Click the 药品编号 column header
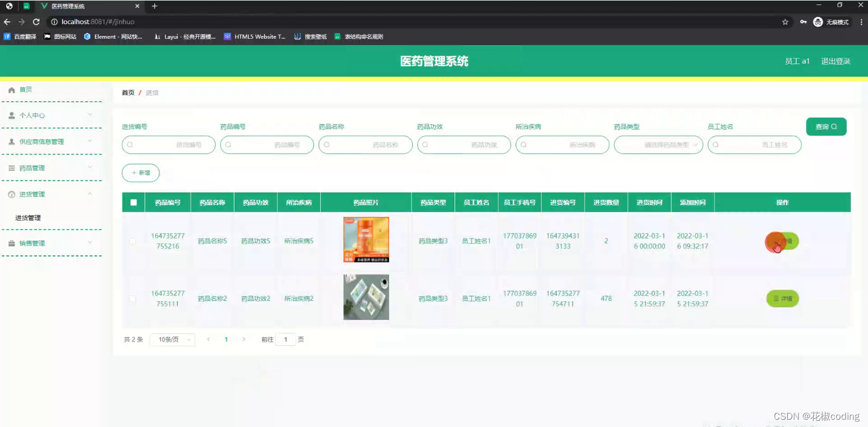Viewport: 868px width, 427px height. [168, 203]
